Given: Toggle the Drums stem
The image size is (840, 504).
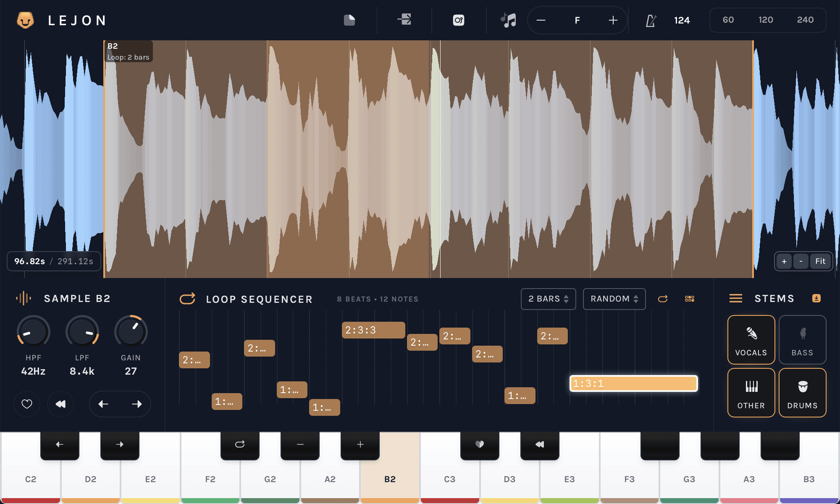Looking at the screenshot, I should (802, 392).
